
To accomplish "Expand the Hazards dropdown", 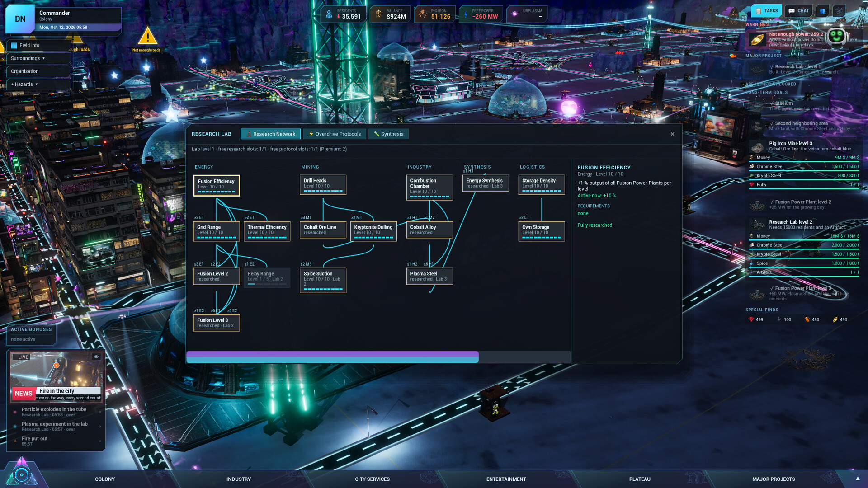I will [38, 84].
